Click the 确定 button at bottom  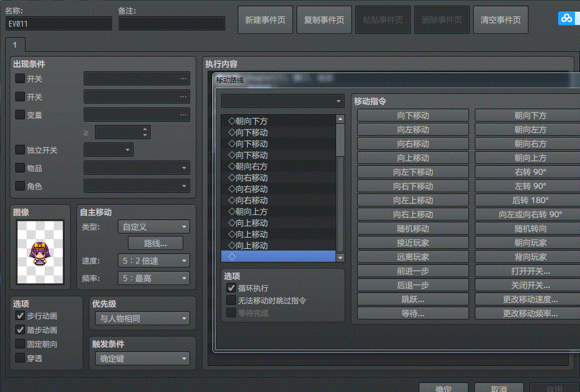(444, 387)
